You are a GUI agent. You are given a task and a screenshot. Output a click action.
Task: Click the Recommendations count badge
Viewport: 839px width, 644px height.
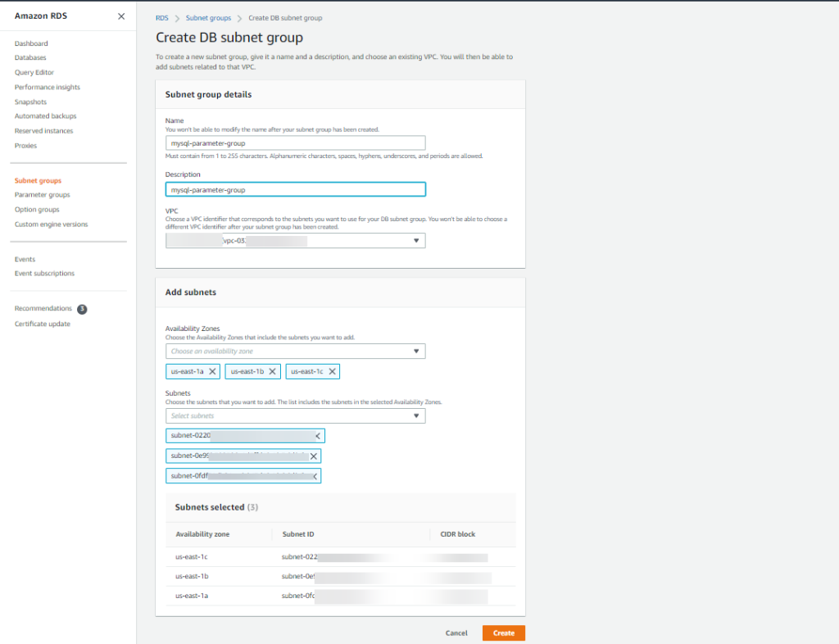click(82, 309)
